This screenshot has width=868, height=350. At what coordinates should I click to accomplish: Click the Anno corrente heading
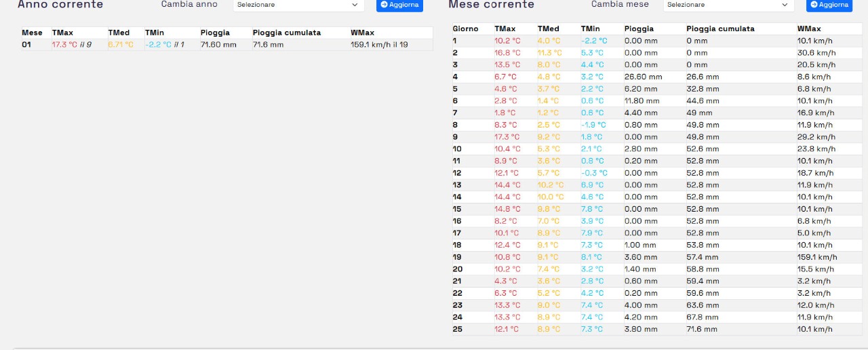(x=60, y=5)
